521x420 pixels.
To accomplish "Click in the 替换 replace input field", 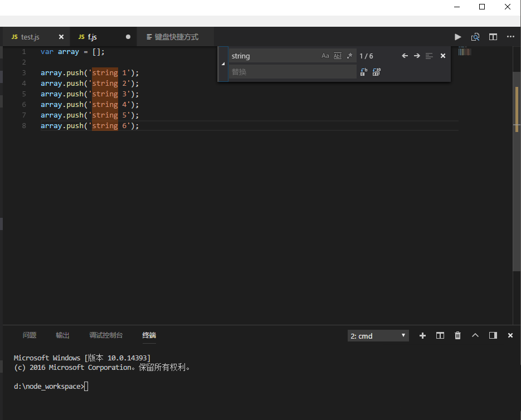I will pos(293,72).
